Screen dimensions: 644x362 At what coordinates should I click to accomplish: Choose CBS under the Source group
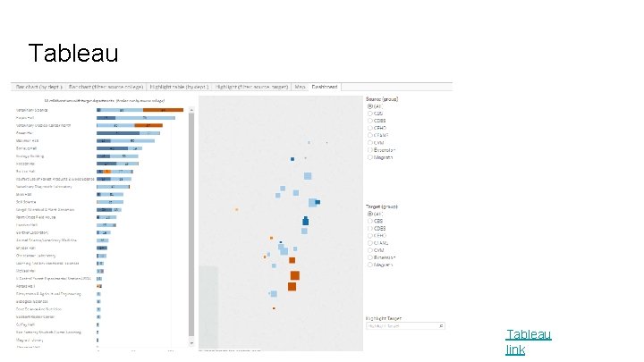pyautogui.click(x=369, y=114)
